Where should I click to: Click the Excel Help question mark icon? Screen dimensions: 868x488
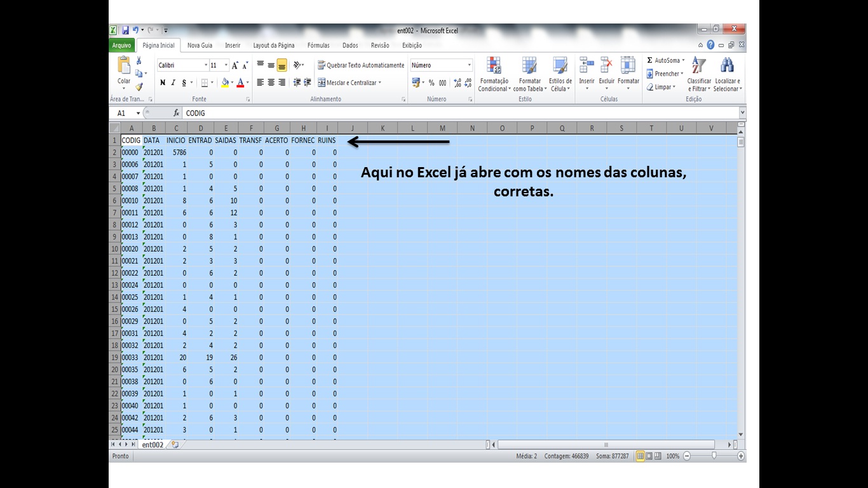[x=710, y=45]
